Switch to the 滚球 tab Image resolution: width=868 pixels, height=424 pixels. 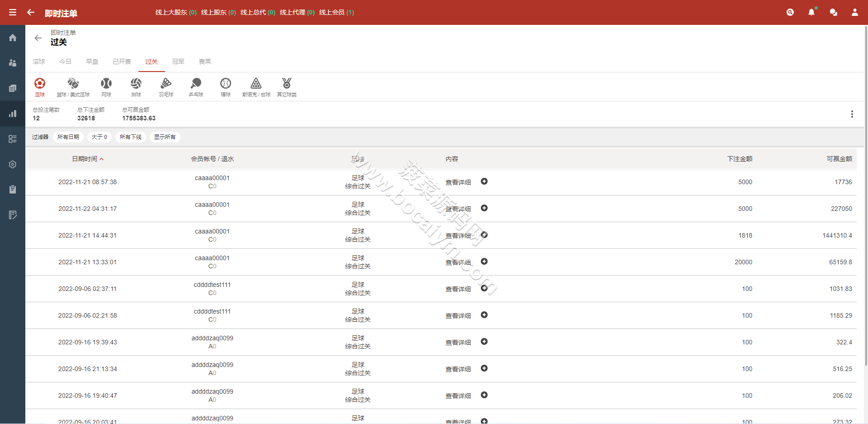[x=39, y=62]
